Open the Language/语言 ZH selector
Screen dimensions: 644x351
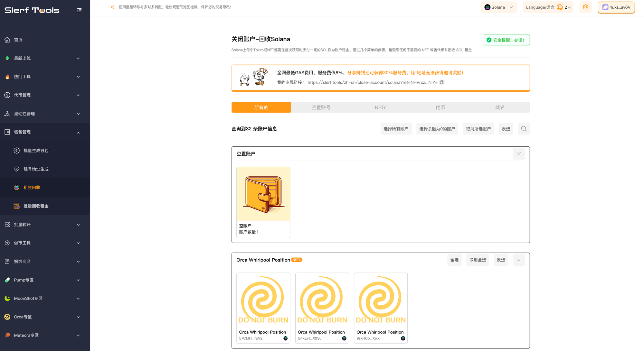click(548, 7)
